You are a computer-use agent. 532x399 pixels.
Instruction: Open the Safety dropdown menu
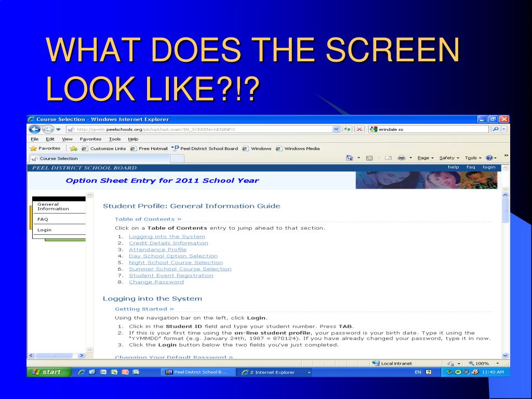pos(449,158)
